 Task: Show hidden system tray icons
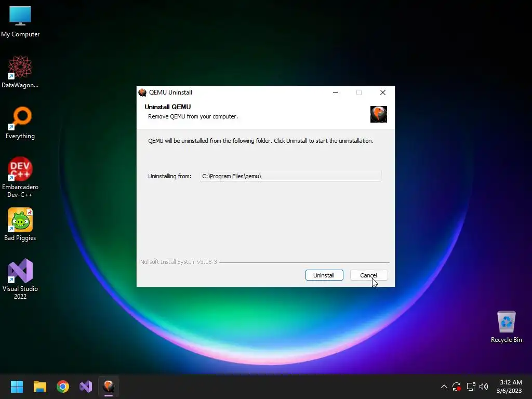(444, 387)
